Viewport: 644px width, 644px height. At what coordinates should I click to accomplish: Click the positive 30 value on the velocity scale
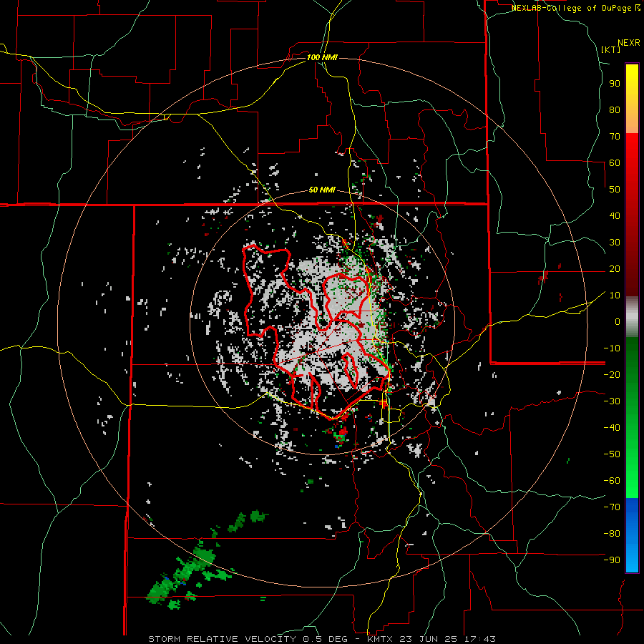615,243
